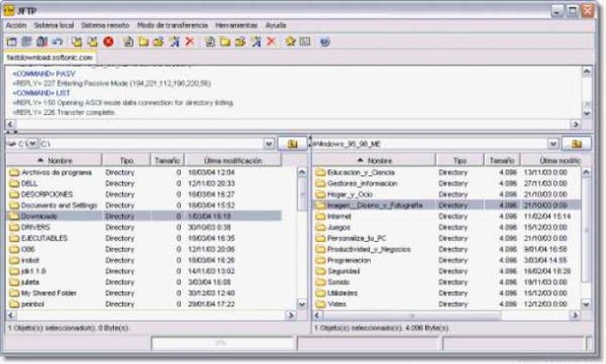
Task: Open the Ayuda menu
Action: point(276,25)
